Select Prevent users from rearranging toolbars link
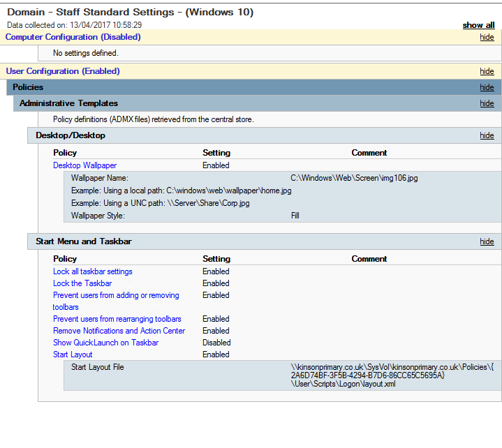Viewport: 502px width, 448px height. pos(117,319)
